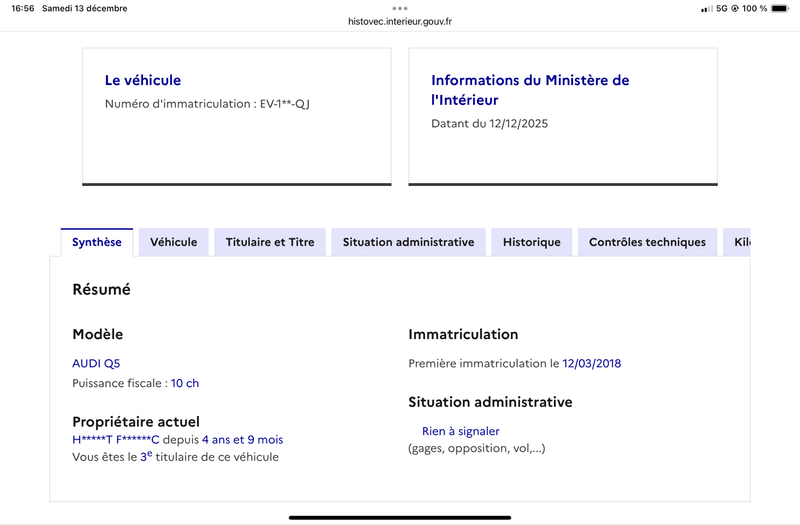Tap the histovec.interieur.gouv.fr address bar

click(x=400, y=21)
